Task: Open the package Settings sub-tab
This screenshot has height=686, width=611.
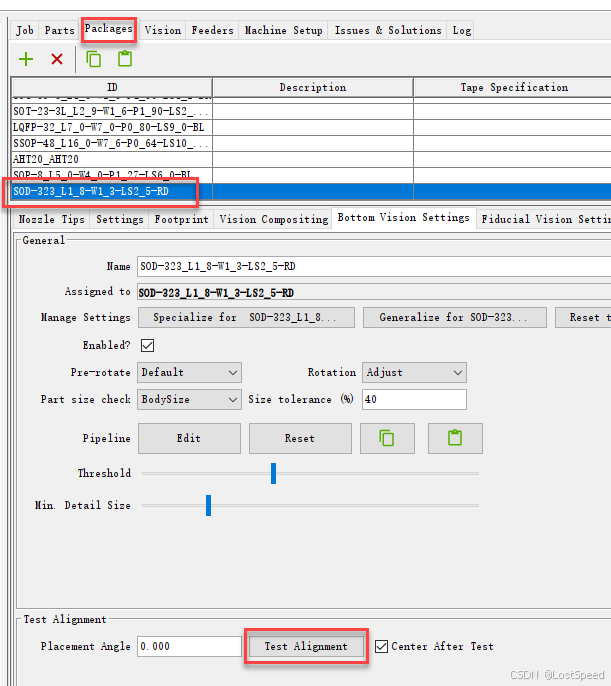Action: click(120, 219)
